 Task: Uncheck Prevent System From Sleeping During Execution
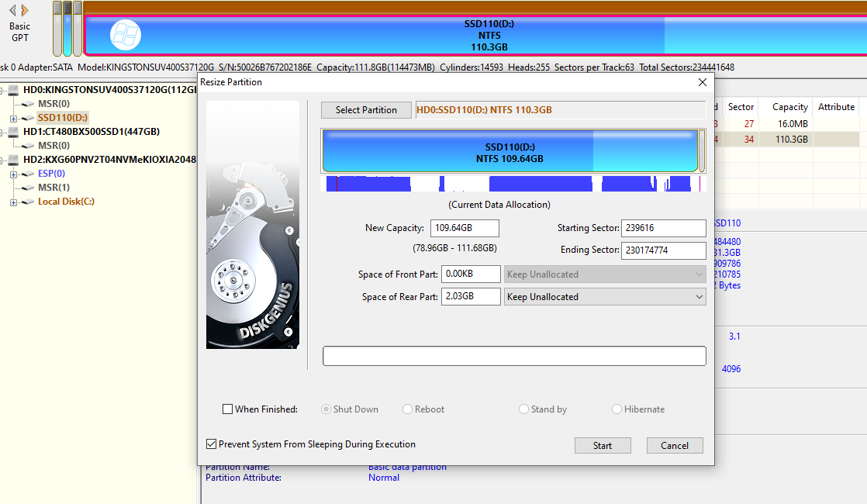point(211,444)
